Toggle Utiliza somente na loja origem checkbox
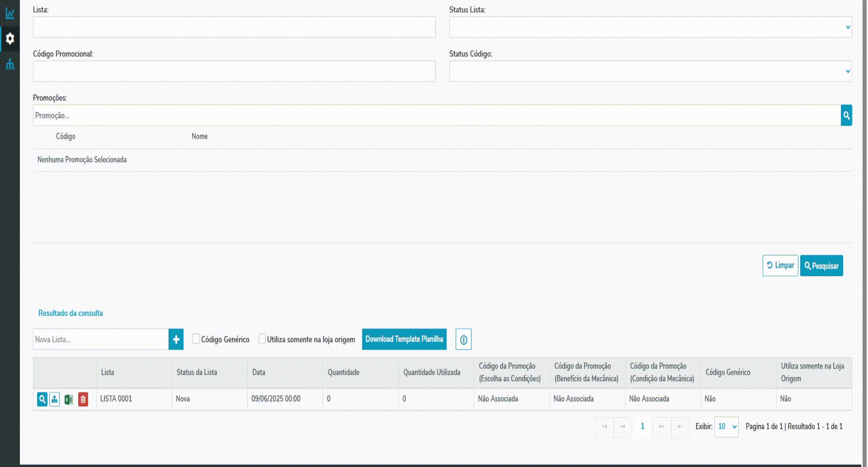This screenshot has height=467, width=868. 262,339
